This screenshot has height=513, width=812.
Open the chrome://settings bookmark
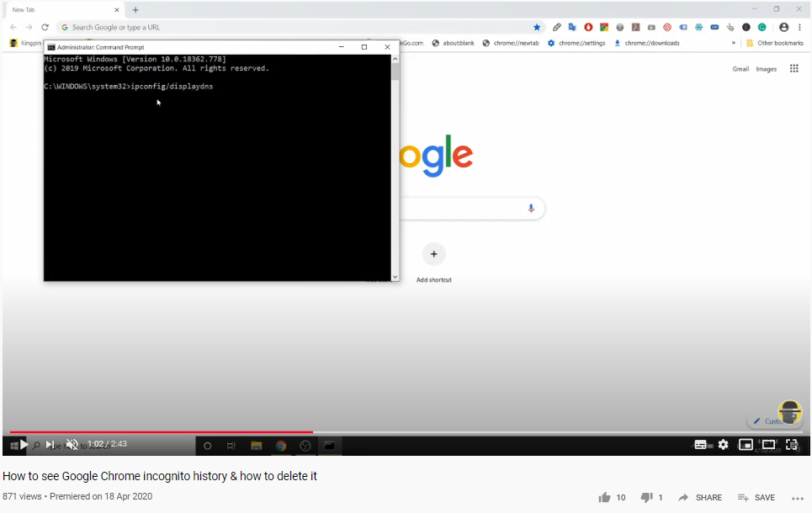coord(576,43)
